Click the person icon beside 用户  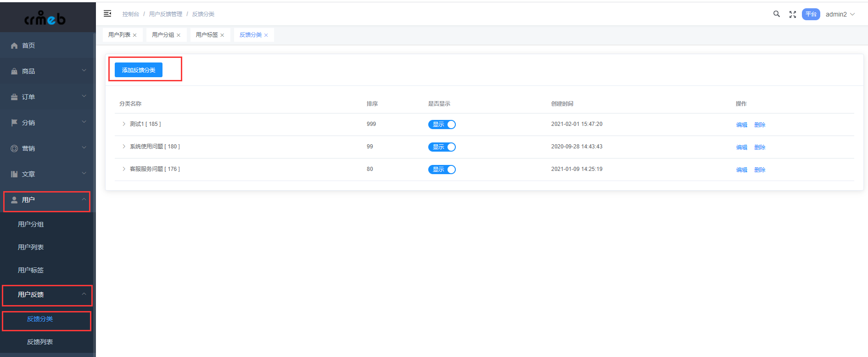(x=14, y=200)
